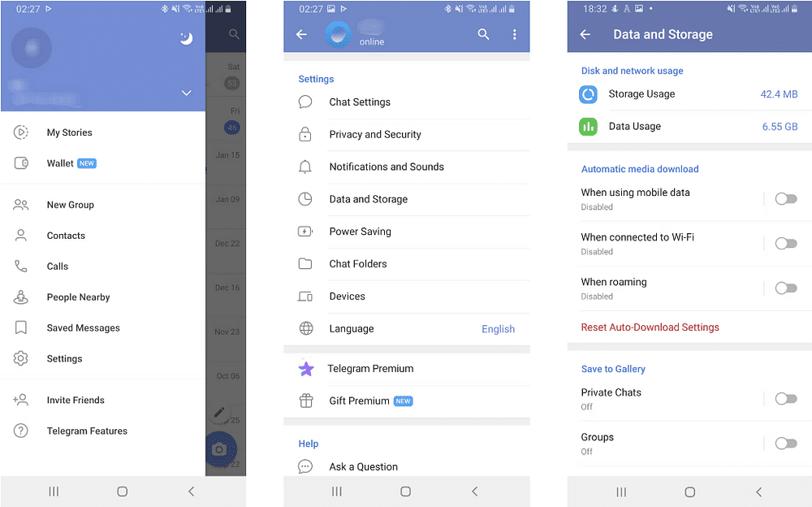
Task: Tap the Data and Storage pie icon
Action: tap(305, 199)
